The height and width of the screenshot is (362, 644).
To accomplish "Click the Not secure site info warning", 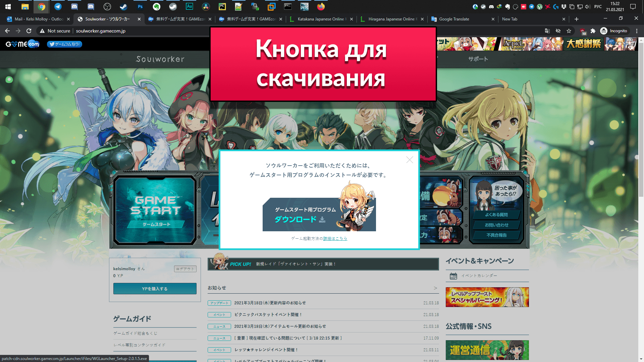I will tap(55, 31).
